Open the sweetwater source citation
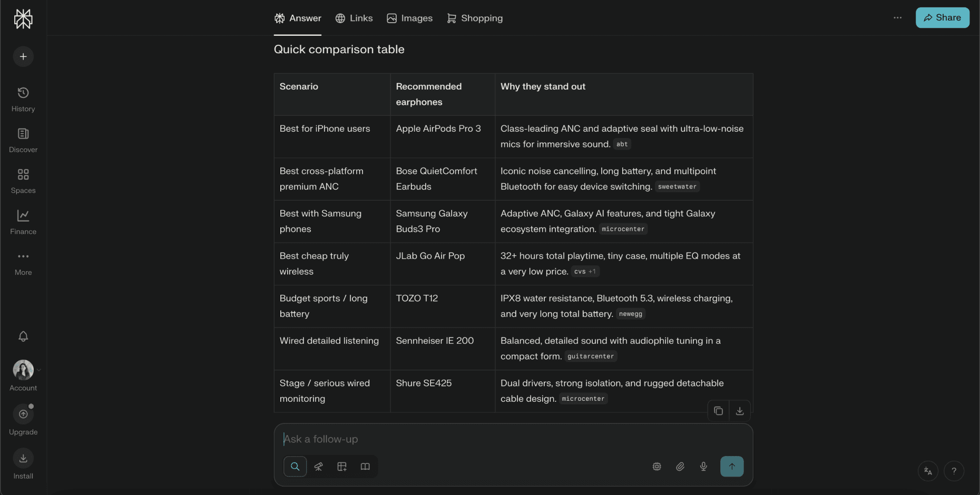 (x=677, y=187)
